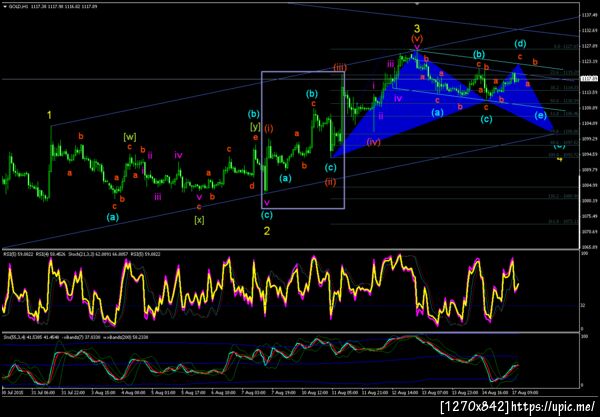Click the 1104.09 price scale value
Image resolution: width=600 pixels, height=417 pixels.
tap(589, 123)
